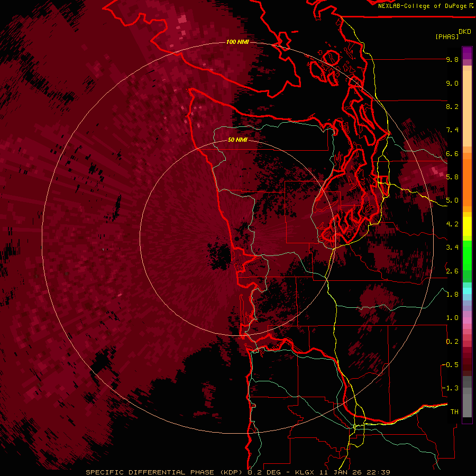
Task: Select the 0.2 scale value
Action: tap(452, 342)
